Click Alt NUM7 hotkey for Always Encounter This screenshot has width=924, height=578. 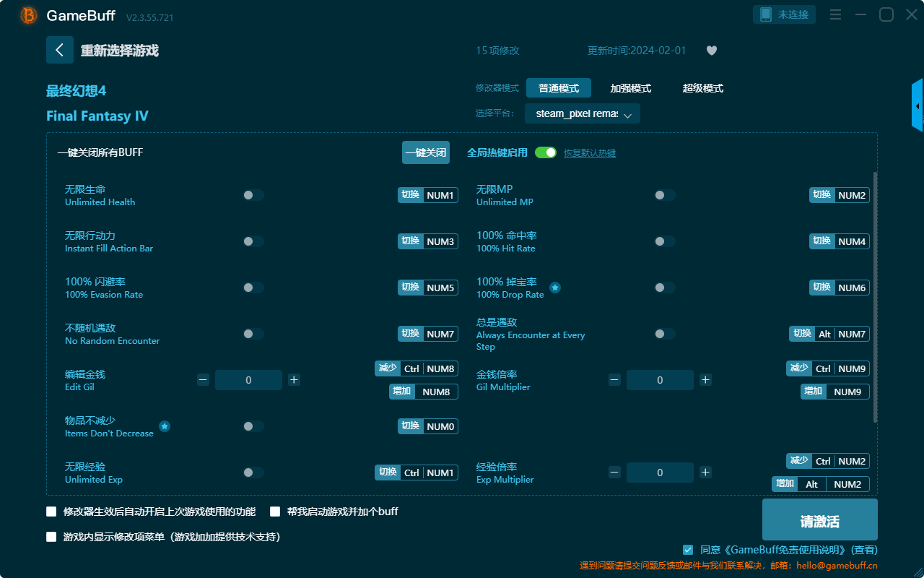coord(829,334)
